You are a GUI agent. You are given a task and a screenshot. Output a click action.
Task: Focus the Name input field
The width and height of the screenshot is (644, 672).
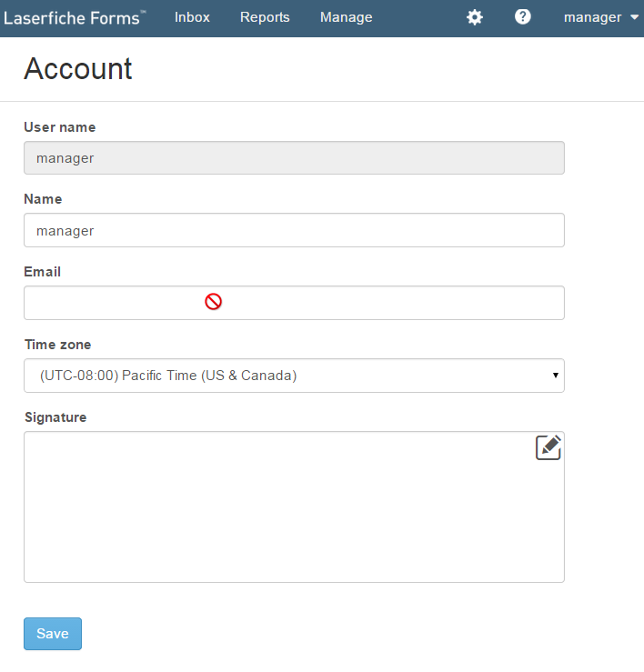pos(294,230)
